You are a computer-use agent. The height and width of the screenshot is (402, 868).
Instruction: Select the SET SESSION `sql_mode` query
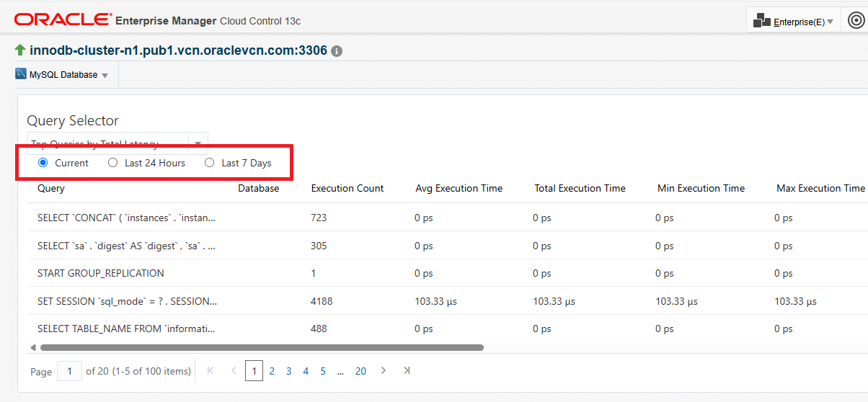pyautogui.click(x=127, y=301)
